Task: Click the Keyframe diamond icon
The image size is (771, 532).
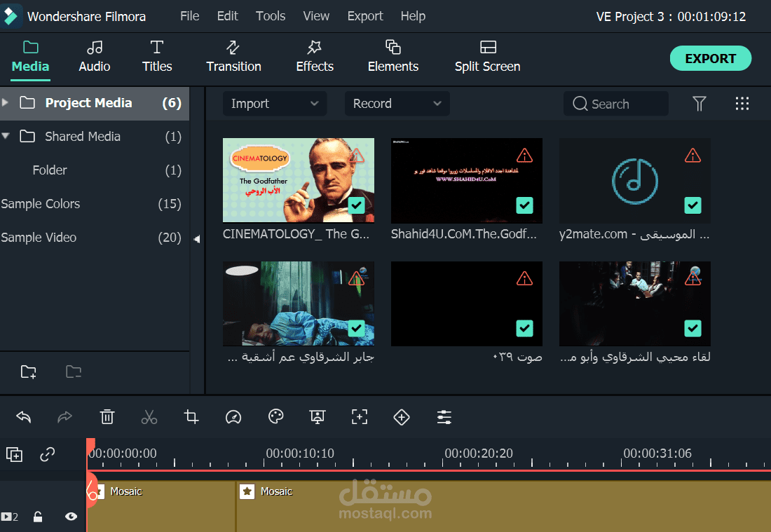Action: [x=402, y=417]
